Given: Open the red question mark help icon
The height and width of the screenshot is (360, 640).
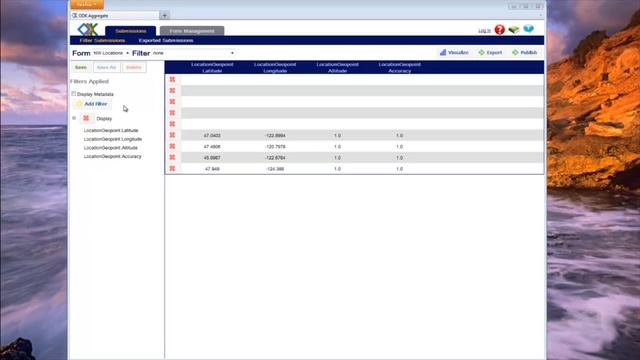Looking at the screenshot, I should (x=500, y=30).
